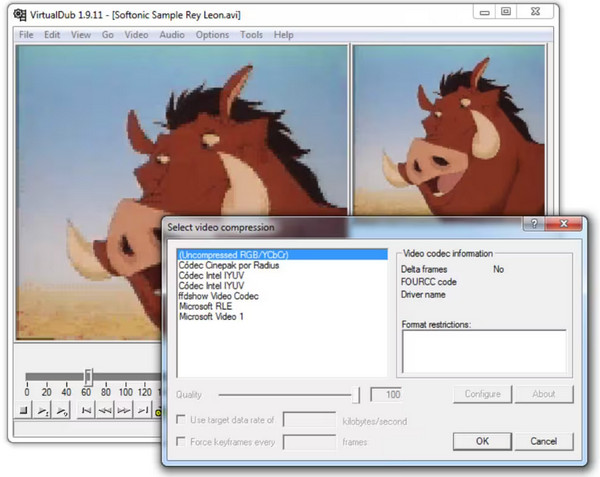The image size is (600, 477).
Task: Click the About button
Action: pyautogui.click(x=544, y=394)
